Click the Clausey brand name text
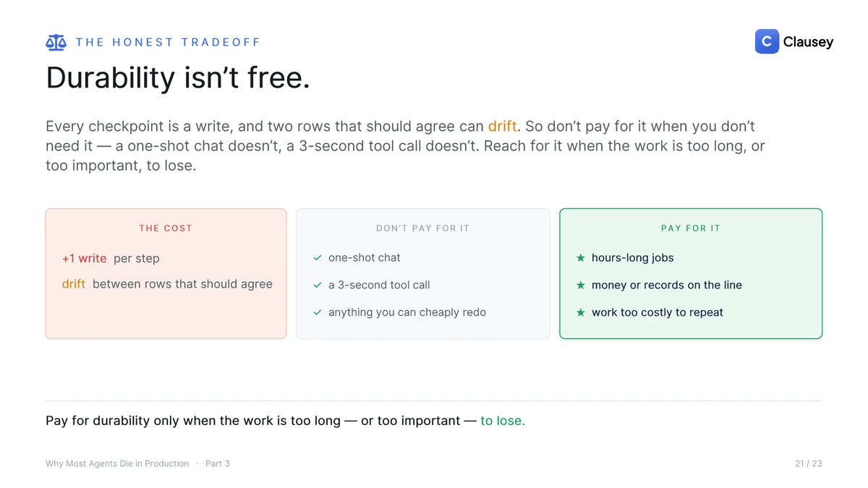Viewport: 868px width, 488px height. 808,42
